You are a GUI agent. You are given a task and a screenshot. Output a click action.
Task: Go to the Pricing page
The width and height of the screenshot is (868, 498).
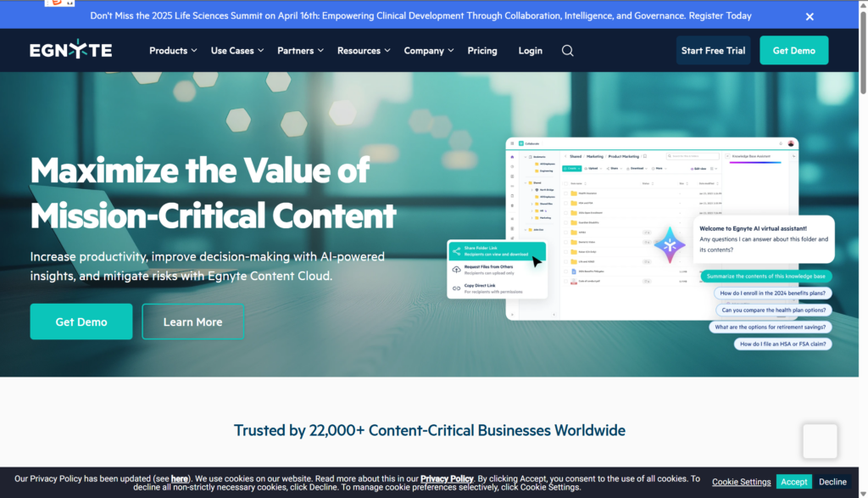482,51
